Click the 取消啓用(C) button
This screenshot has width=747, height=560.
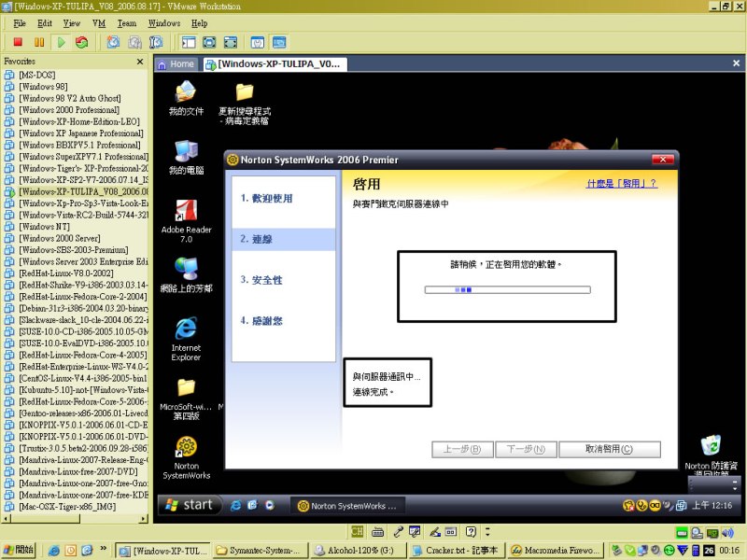(610, 449)
